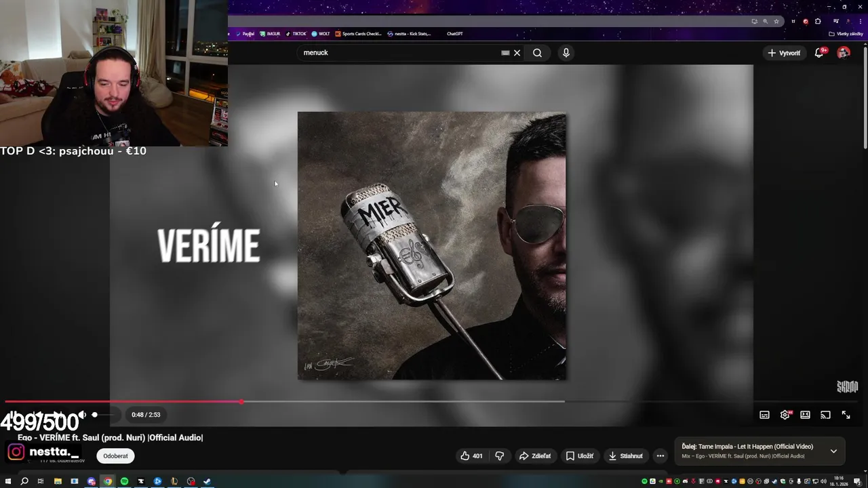Enter fullscreen mode in player
Screen dimensions: 868x488
pos(846,415)
